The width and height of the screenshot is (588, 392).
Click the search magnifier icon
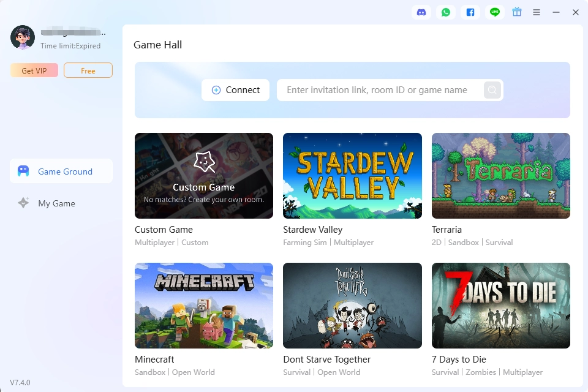[x=492, y=90]
